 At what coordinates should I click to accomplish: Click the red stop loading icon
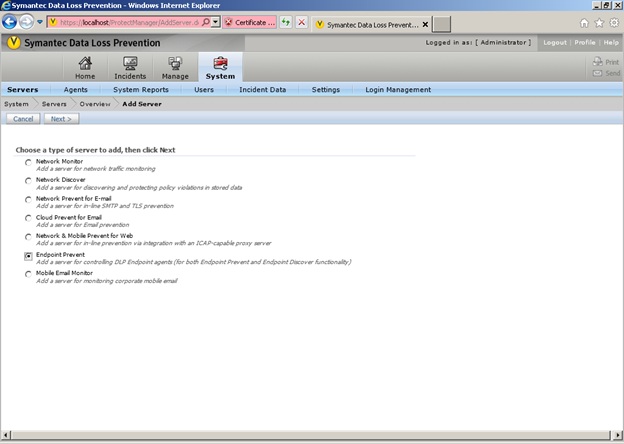click(x=302, y=22)
